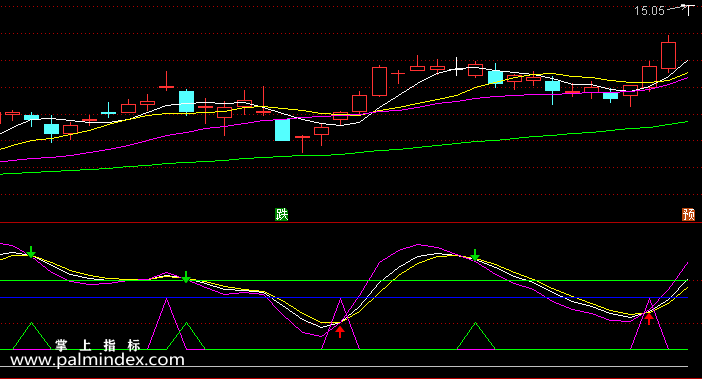Select the large cyan candle below the averages
The width and height of the screenshot is (702, 379).
pyautogui.click(x=282, y=130)
